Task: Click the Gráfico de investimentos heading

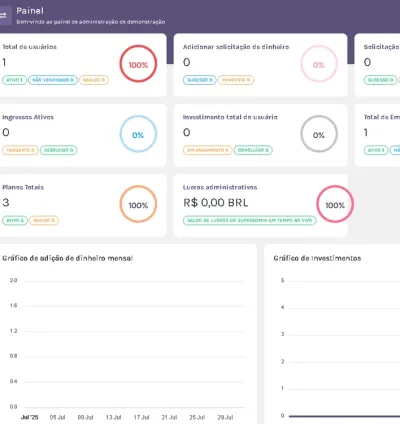Action: (317, 258)
